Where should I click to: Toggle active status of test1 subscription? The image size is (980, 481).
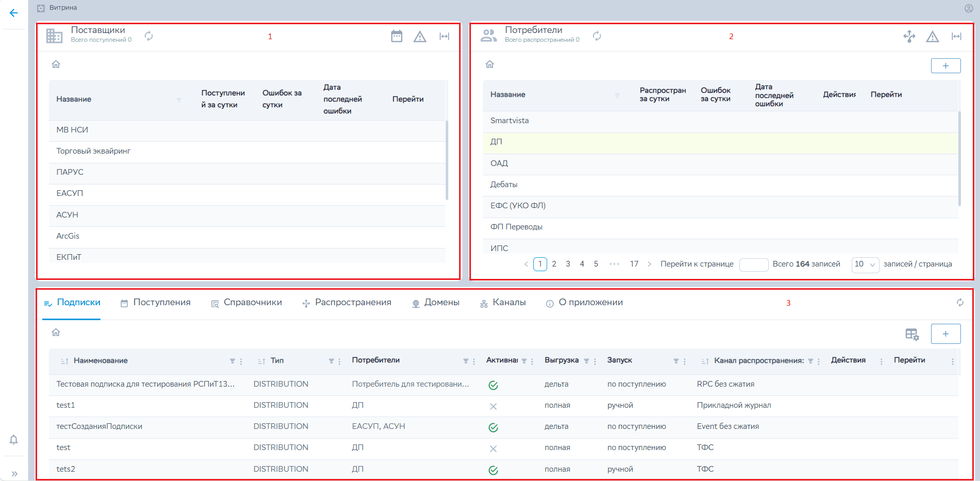click(493, 406)
